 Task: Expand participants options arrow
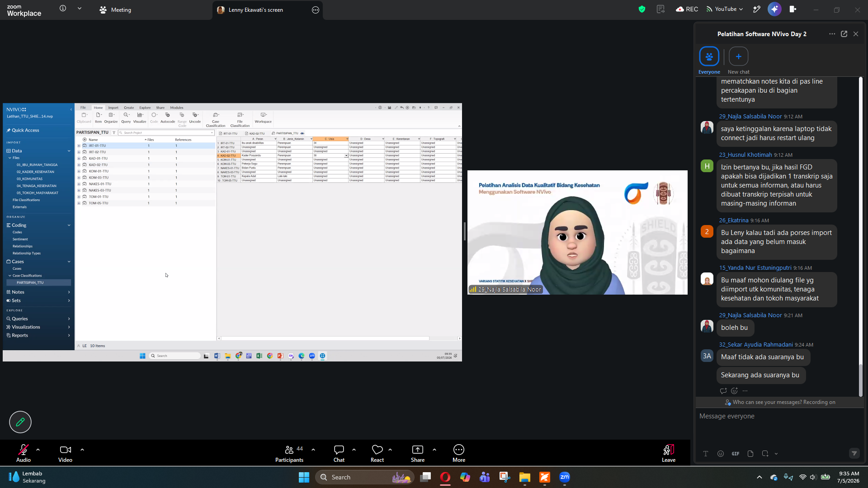pos(313,450)
